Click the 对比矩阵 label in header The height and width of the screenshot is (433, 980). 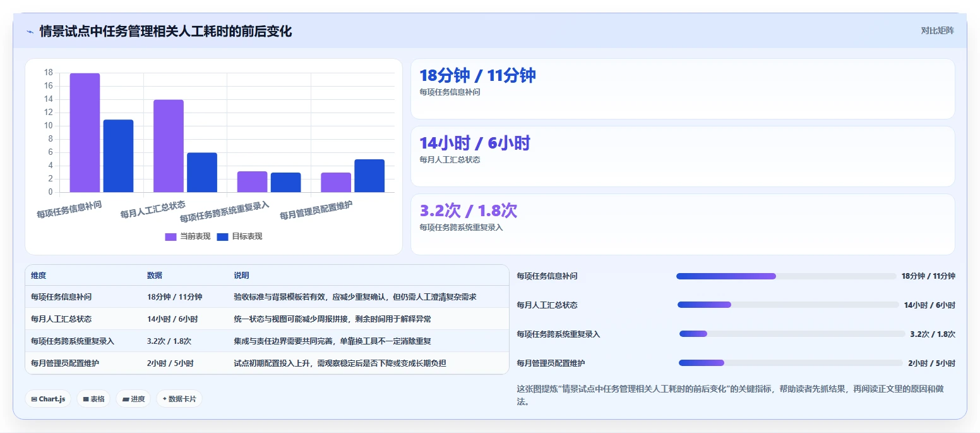[x=937, y=30]
